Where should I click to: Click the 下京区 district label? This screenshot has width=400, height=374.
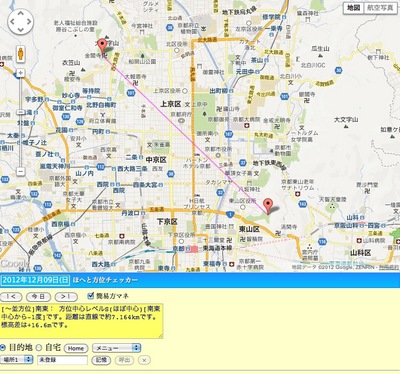(x=167, y=222)
